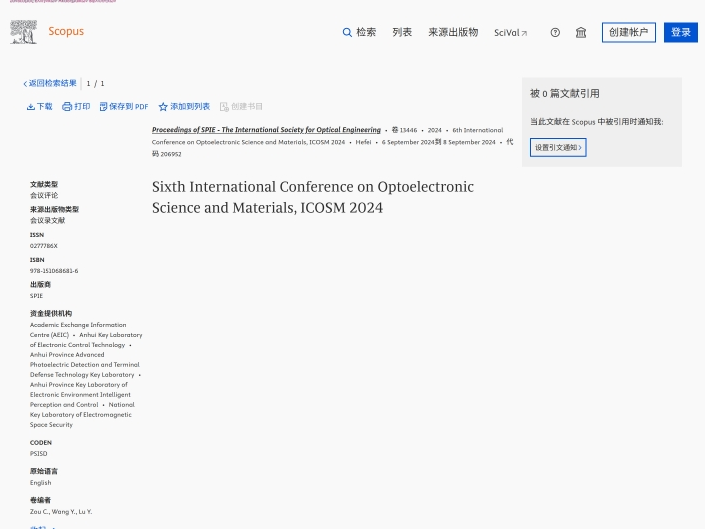Viewport: 705px width, 529px height.
Task: Save the record via 保存到 PDF
Action: click(x=123, y=106)
